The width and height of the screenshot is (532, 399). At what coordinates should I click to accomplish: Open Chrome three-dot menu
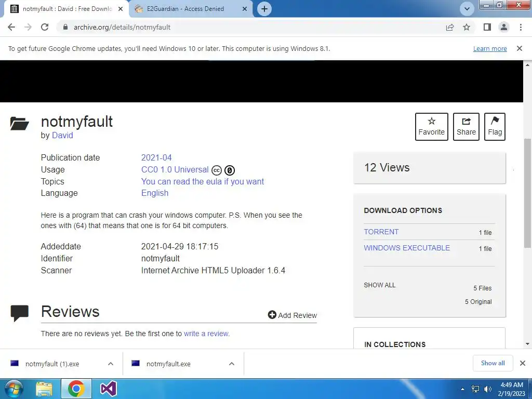(521, 27)
